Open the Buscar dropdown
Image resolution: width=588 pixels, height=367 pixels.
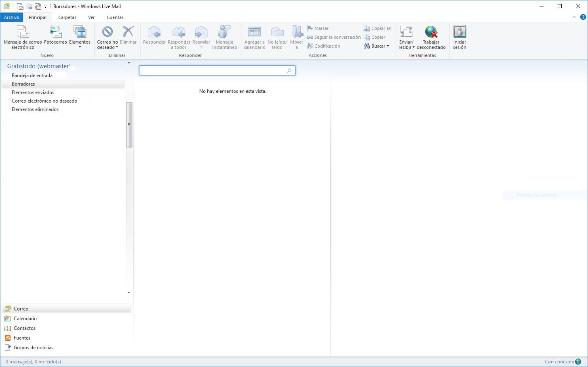376,46
